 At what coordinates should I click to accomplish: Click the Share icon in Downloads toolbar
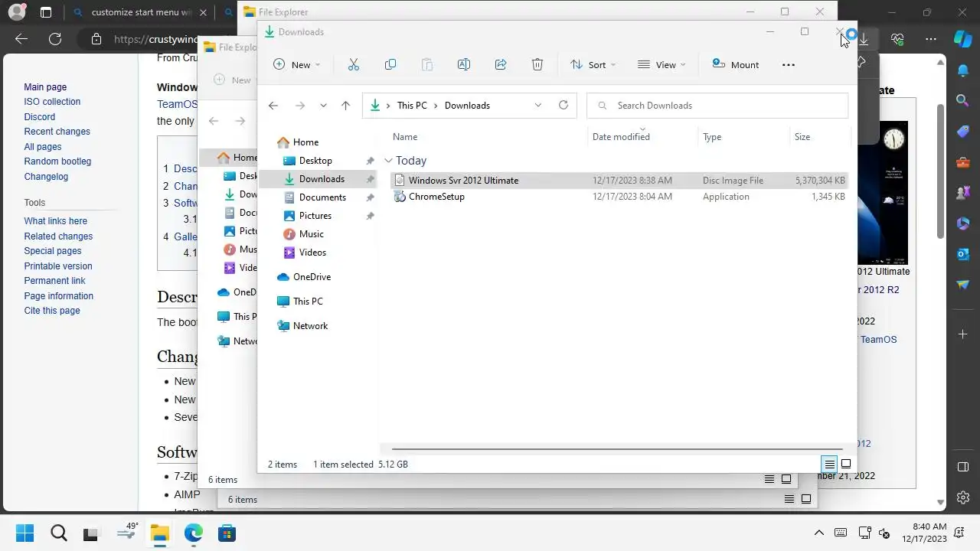tap(501, 65)
